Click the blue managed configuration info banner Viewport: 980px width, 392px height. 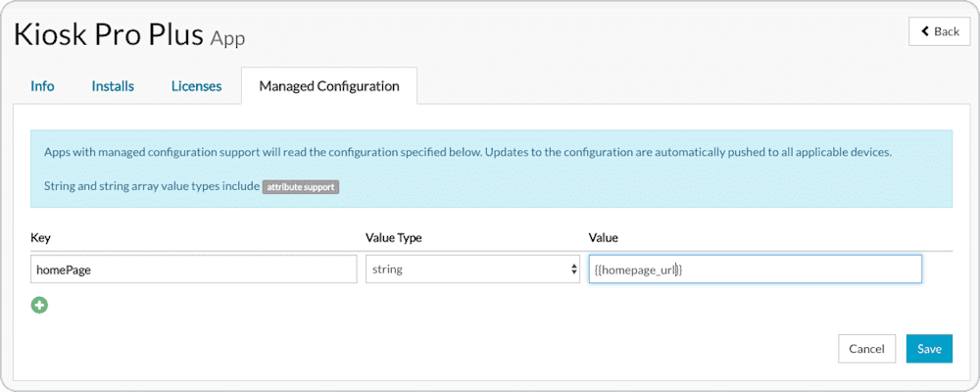pyautogui.click(x=491, y=169)
